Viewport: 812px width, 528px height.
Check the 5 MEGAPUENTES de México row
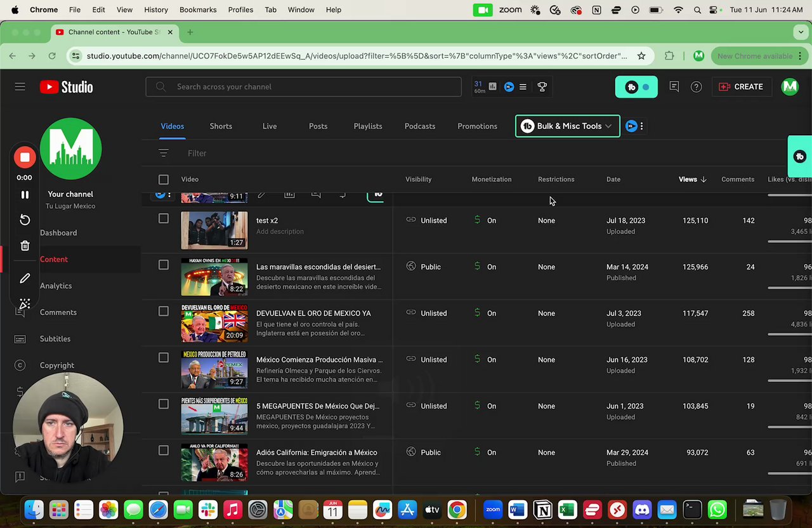click(164, 404)
